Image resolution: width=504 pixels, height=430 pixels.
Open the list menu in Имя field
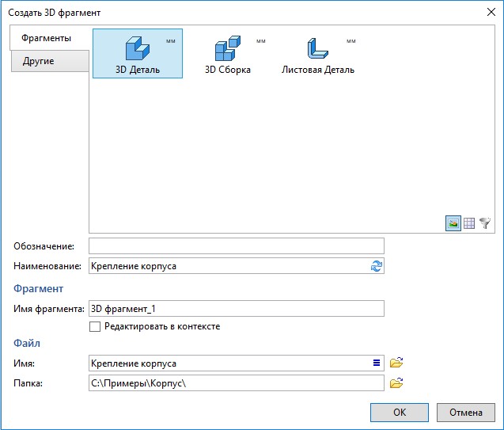coord(377,363)
